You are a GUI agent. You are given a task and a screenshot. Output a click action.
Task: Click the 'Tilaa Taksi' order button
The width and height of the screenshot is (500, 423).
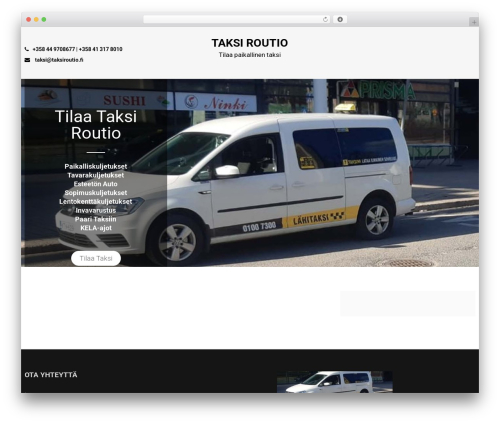click(x=96, y=258)
